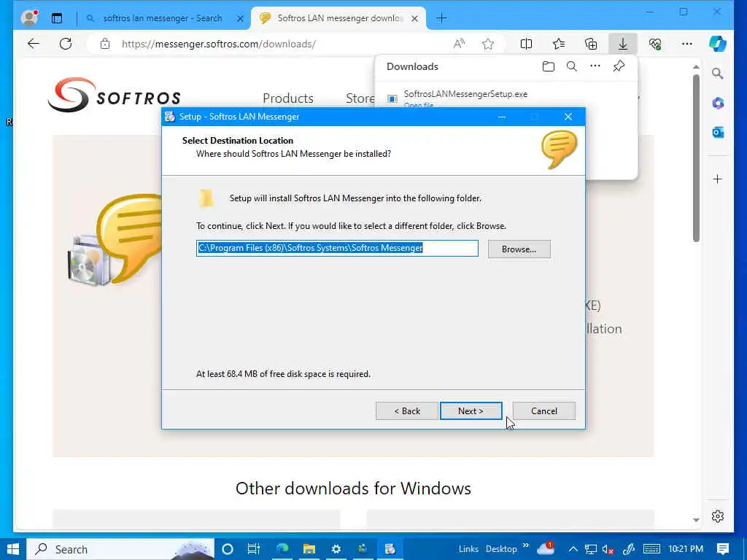This screenshot has width=747, height=560.
Task: Open Microsoft 365 sidebar icon
Action: point(718,103)
